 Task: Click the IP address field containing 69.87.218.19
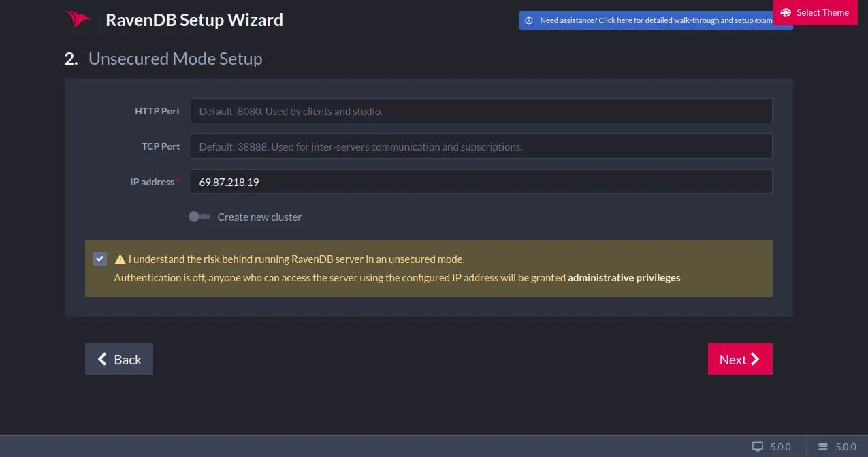click(x=481, y=182)
